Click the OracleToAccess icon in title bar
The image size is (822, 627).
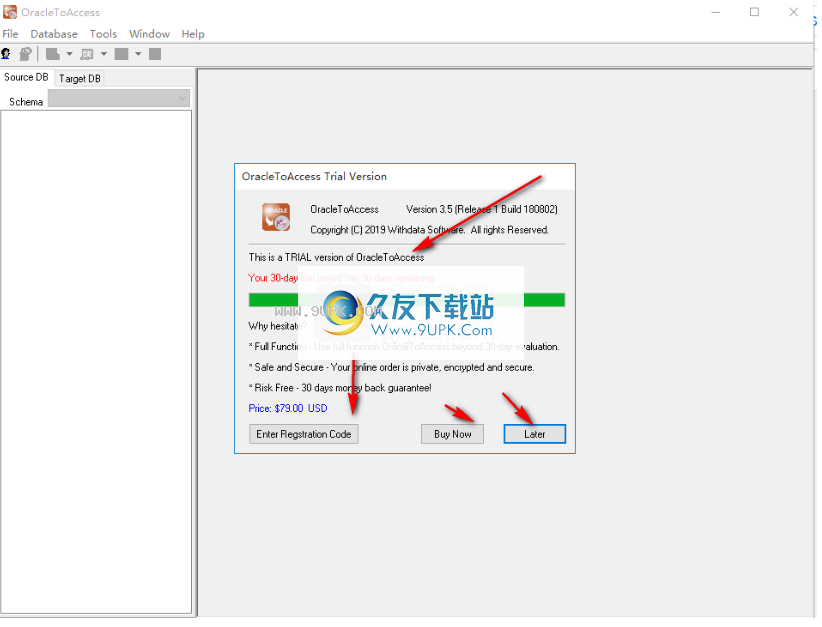pos(9,12)
